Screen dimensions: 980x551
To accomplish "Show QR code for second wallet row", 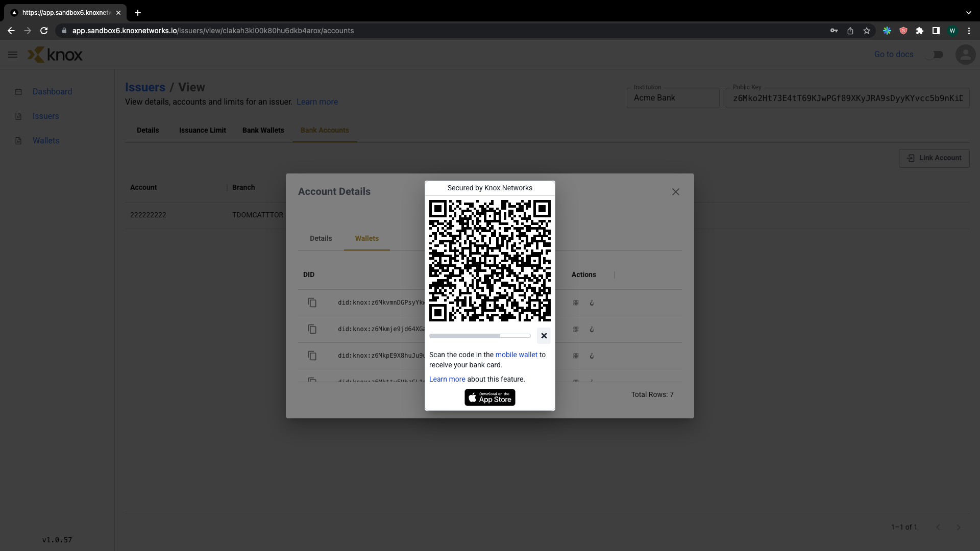I will pos(576,329).
